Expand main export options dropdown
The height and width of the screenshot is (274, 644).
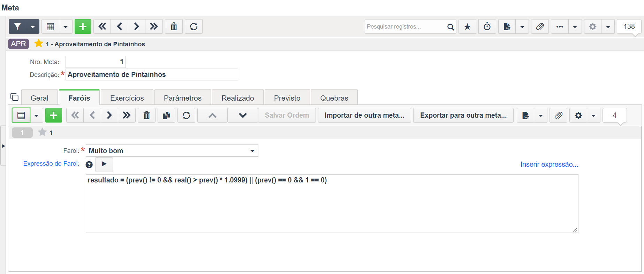pyautogui.click(x=522, y=26)
